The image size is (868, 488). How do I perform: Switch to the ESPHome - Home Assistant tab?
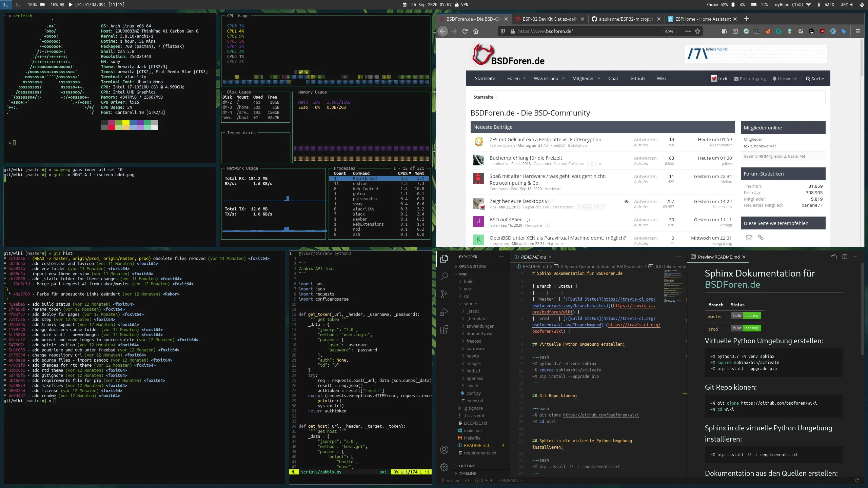(x=702, y=19)
